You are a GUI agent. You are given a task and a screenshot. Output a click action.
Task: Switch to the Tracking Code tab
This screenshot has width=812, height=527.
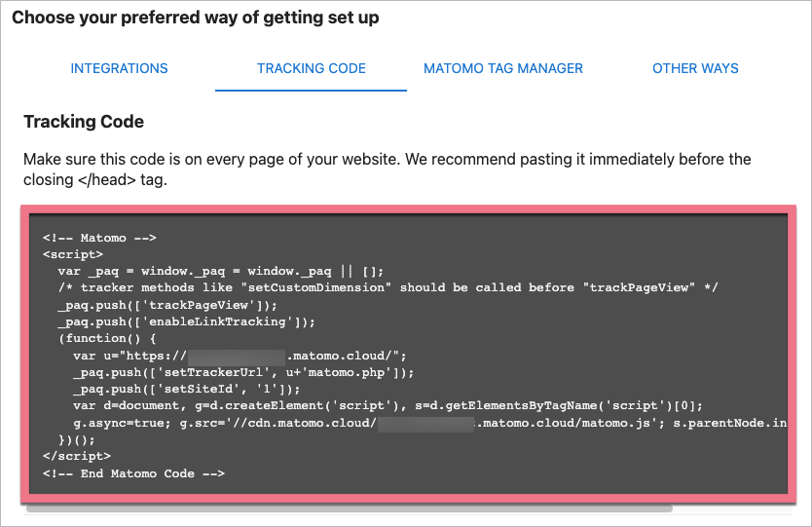[312, 68]
